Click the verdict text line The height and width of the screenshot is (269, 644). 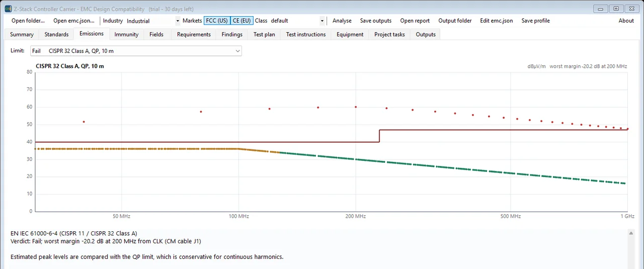click(x=106, y=241)
